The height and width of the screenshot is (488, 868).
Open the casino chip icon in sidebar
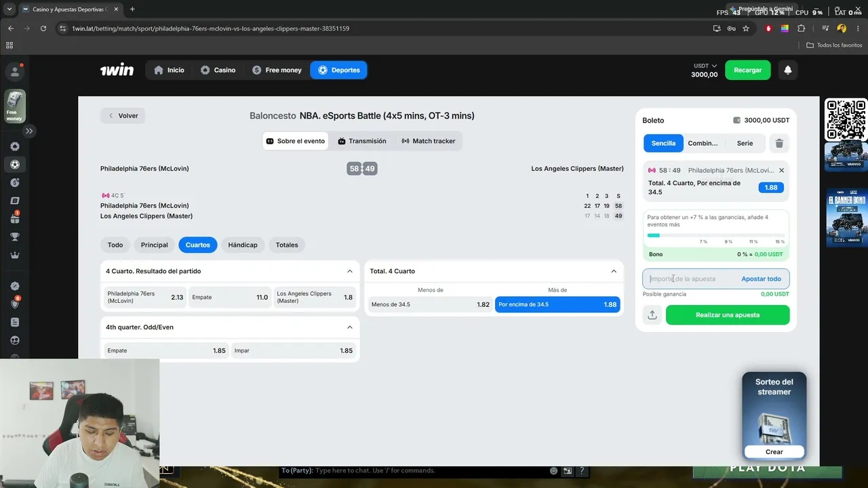[x=15, y=146]
